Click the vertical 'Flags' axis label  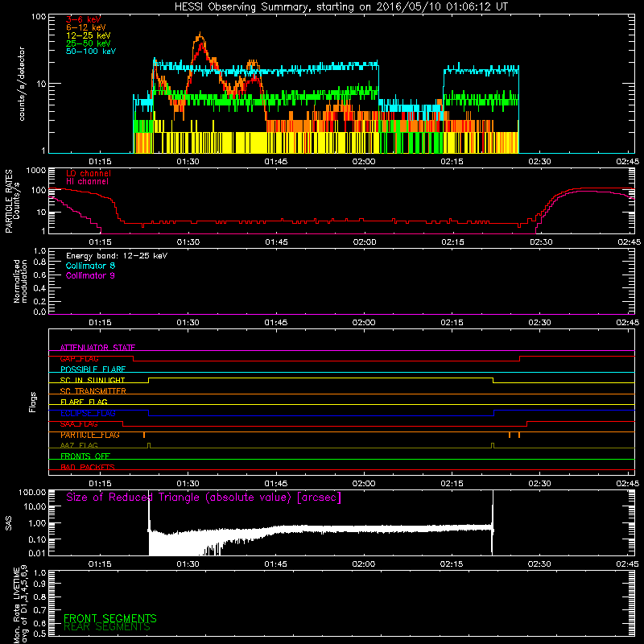tap(33, 402)
